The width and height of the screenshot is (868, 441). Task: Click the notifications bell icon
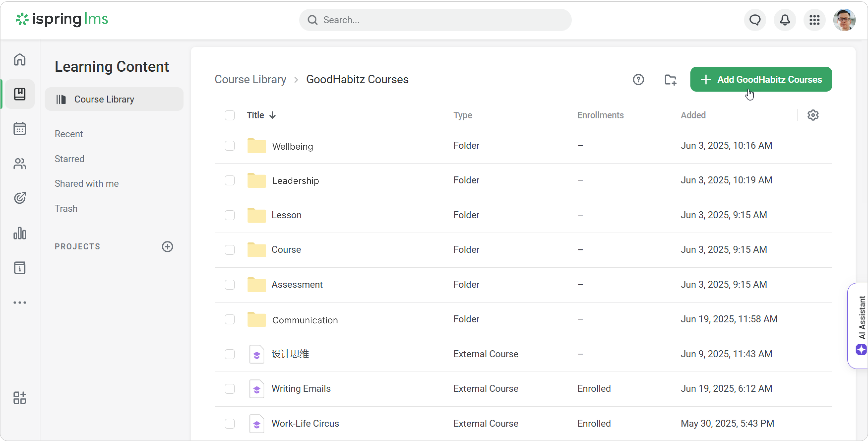pos(785,20)
